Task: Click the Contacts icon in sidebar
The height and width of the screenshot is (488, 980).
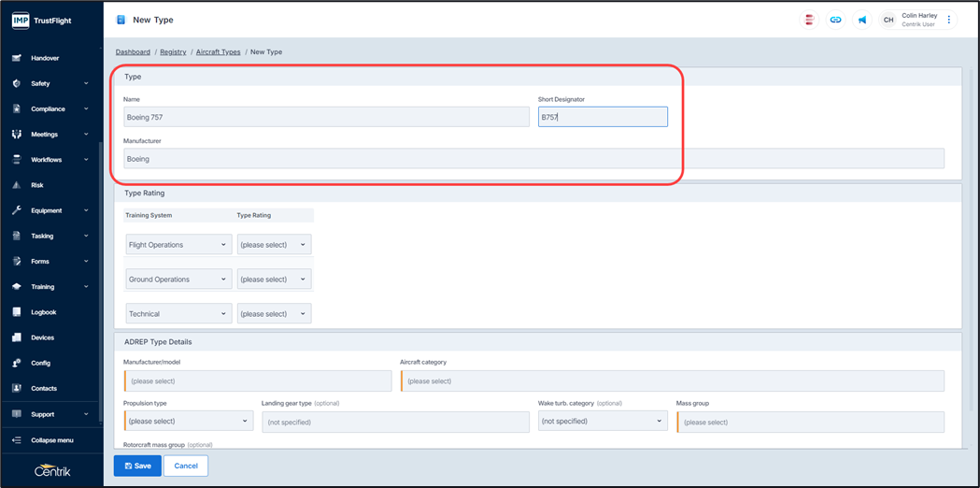Action: tap(17, 388)
